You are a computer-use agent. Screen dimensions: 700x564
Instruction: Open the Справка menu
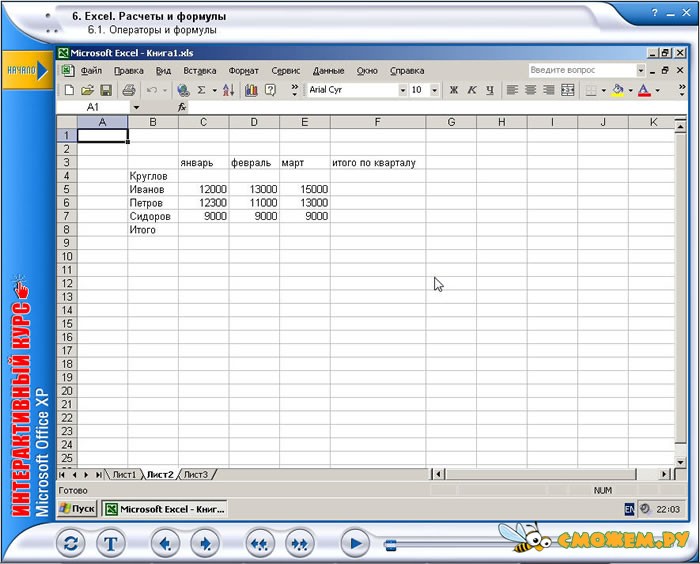[x=407, y=71]
